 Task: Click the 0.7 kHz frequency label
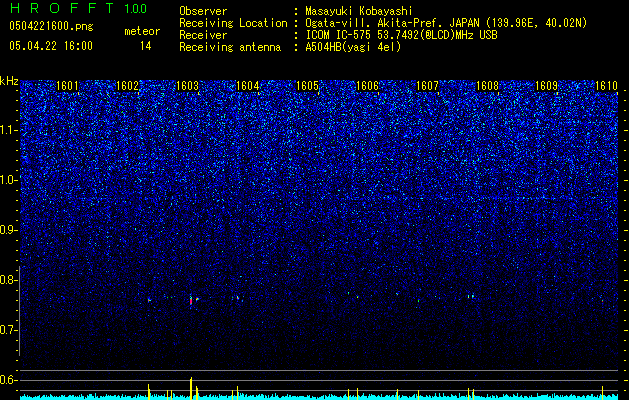coord(9,330)
